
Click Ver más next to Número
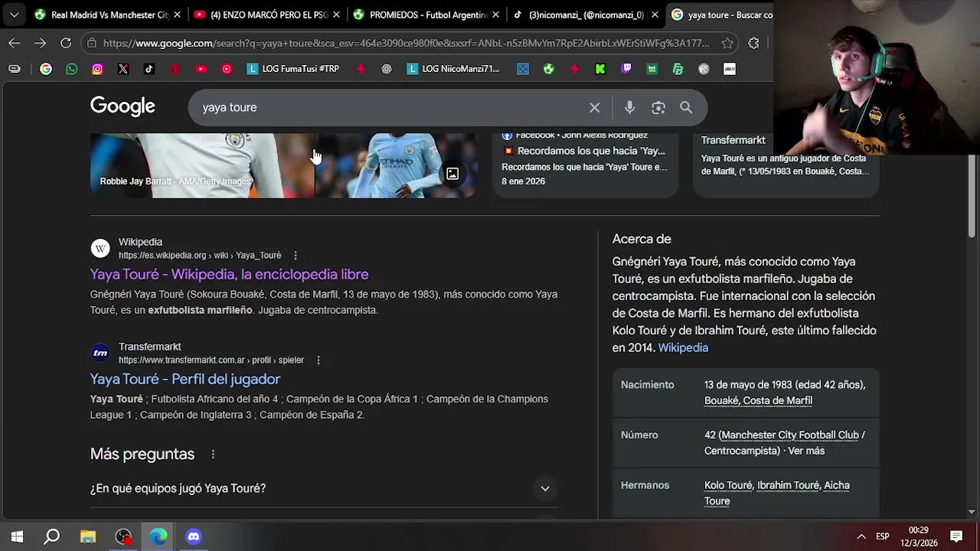[x=806, y=451]
